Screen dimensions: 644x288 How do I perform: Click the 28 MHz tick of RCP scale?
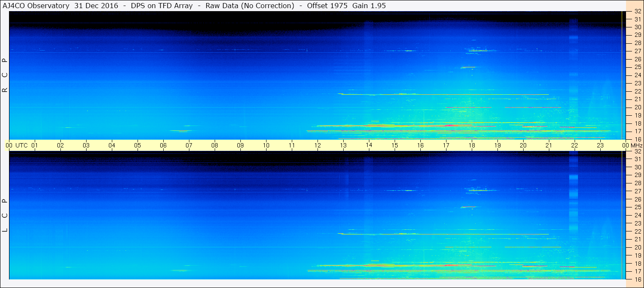638,43
